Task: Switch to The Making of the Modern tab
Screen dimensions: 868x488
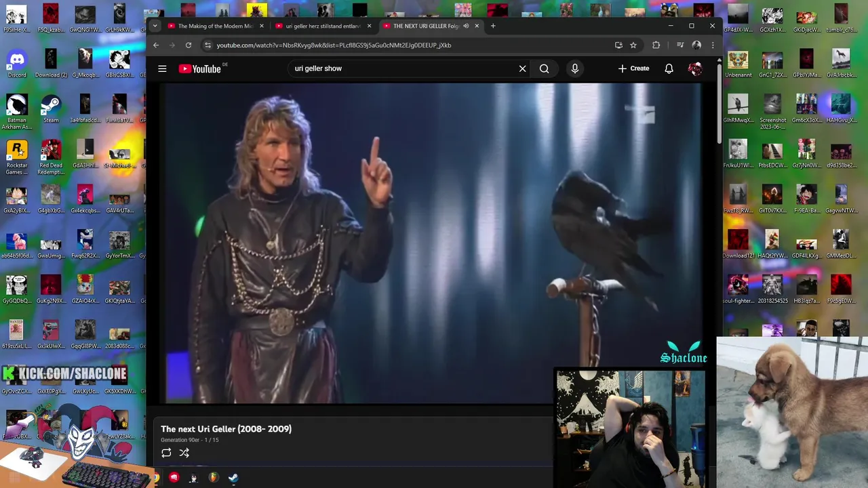Action: [215, 26]
